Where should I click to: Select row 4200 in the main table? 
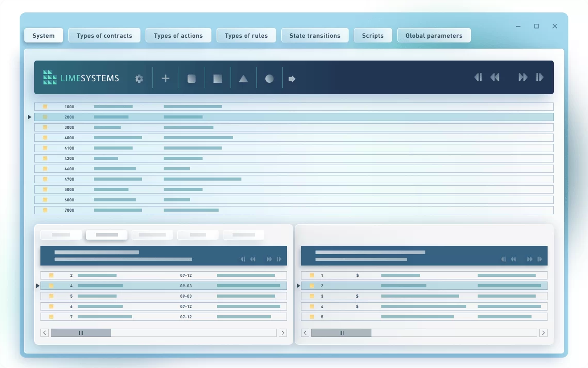[x=294, y=158]
